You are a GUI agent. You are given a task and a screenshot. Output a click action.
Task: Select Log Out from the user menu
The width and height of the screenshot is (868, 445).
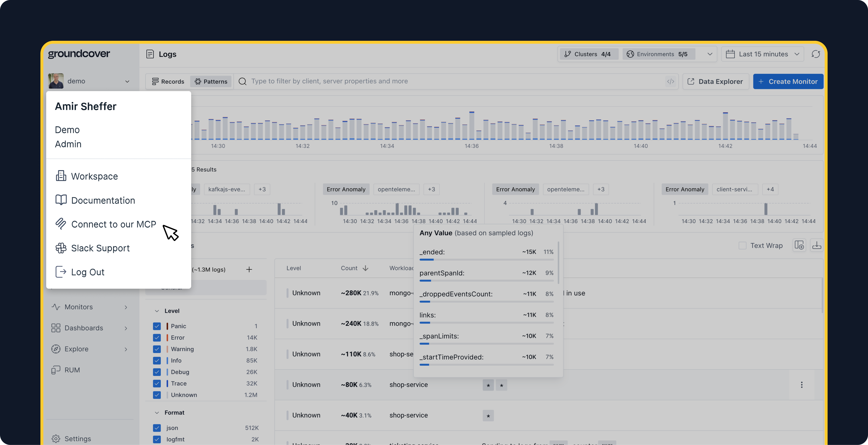pos(87,272)
